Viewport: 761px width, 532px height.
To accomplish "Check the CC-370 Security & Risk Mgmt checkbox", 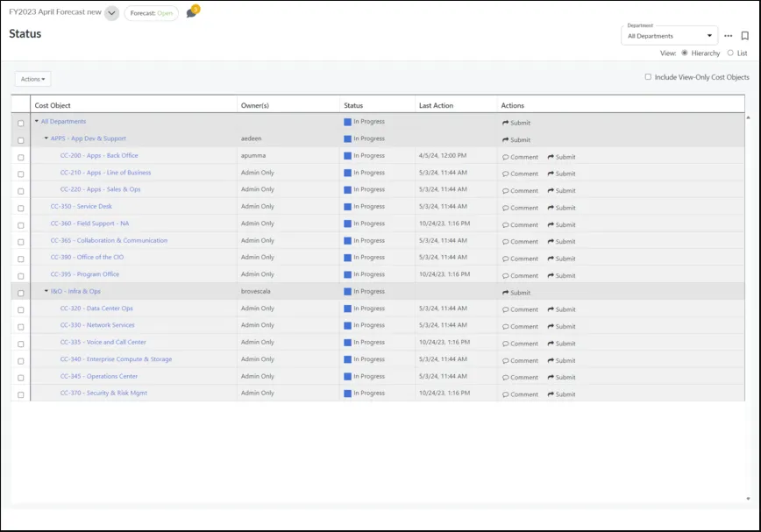I will 21,394.
